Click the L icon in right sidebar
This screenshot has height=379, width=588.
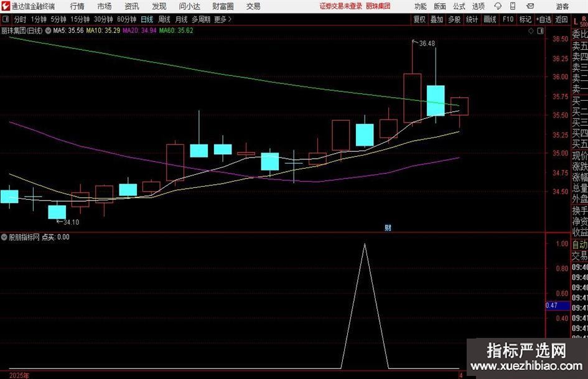pos(576,21)
